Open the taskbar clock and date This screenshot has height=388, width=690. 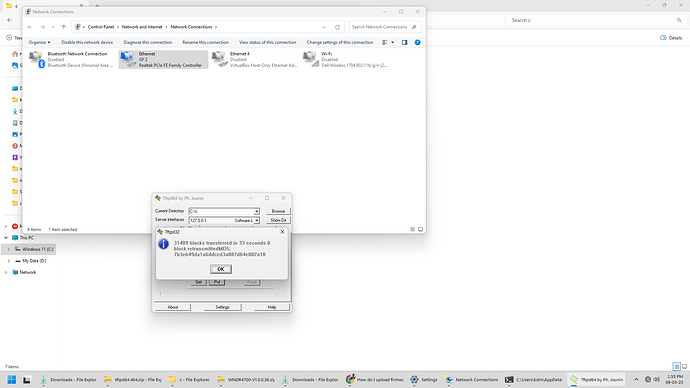pyautogui.click(x=675, y=379)
